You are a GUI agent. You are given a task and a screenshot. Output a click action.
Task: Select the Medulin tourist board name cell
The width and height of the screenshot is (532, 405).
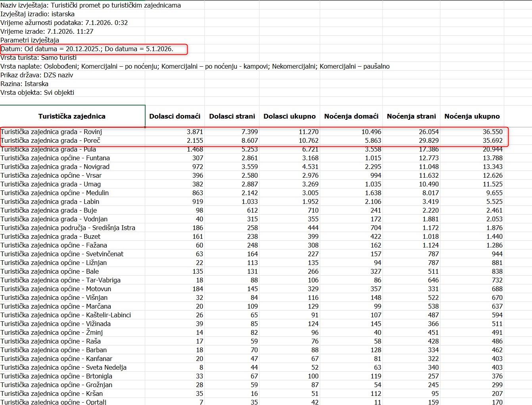(x=55, y=193)
